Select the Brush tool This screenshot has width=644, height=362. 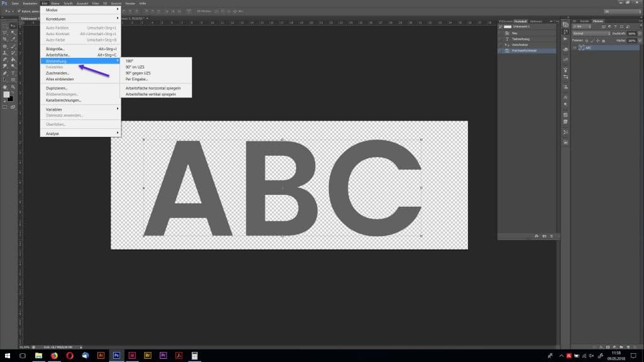point(13,46)
